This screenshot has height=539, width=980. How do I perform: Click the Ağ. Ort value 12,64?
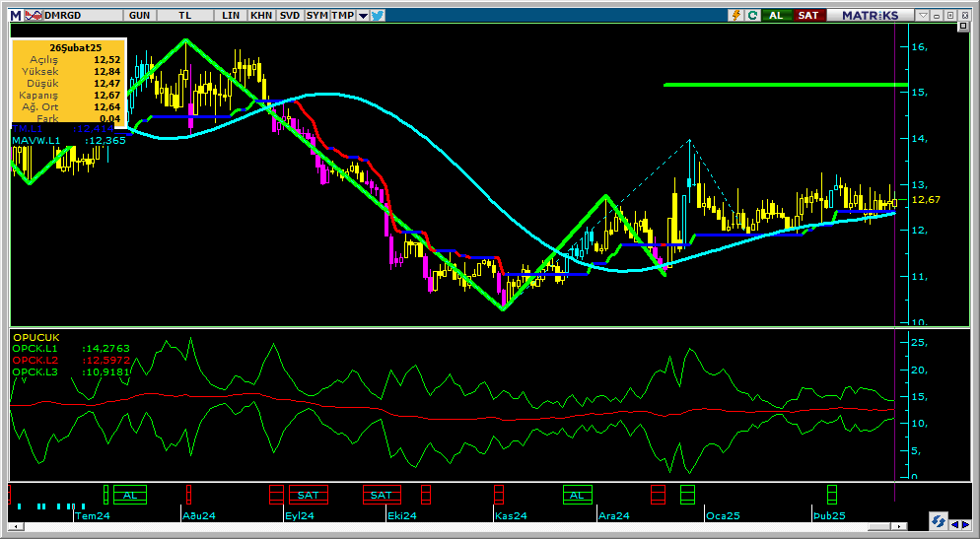[x=107, y=106]
